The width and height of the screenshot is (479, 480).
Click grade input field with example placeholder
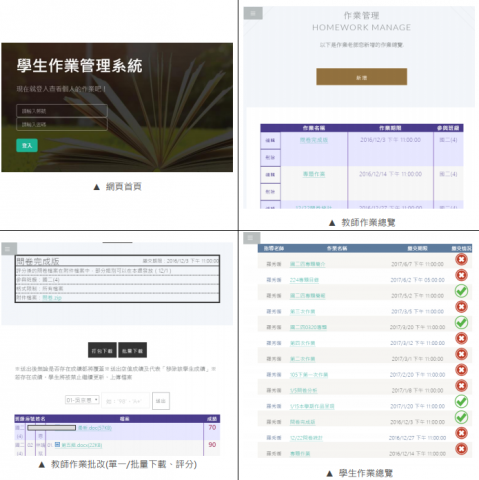(x=126, y=401)
